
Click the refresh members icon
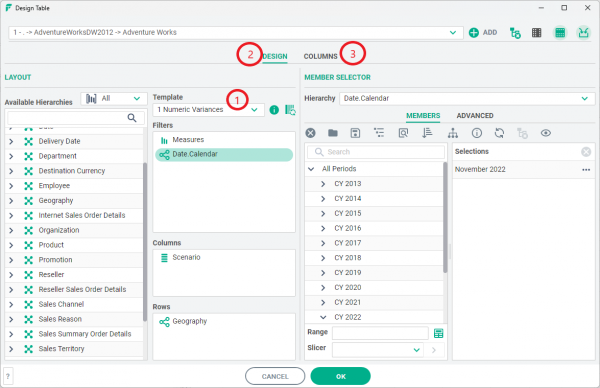(x=499, y=133)
